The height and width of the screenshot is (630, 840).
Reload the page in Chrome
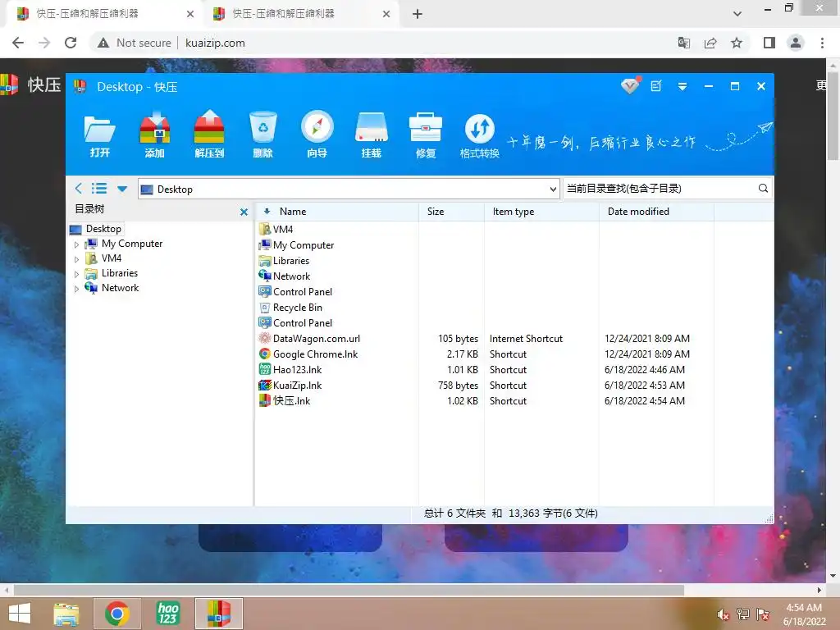click(71, 43)
